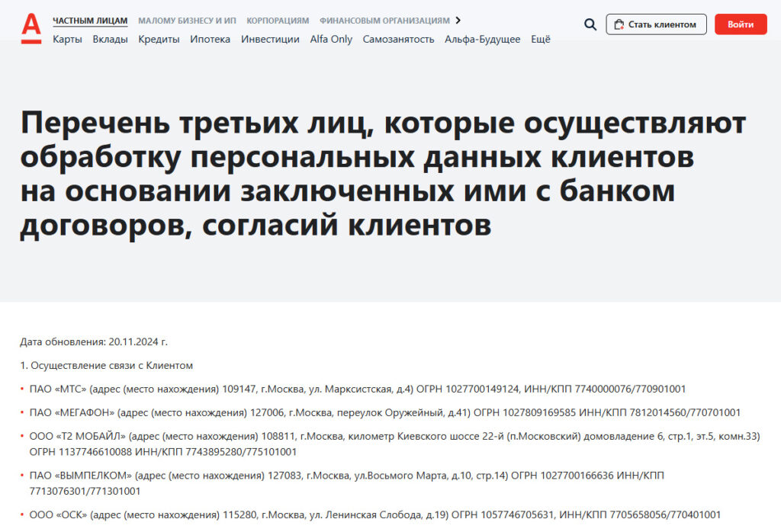Click the red Войти button
Image resolution: width=781 pixels, height=532 pixels.
[741, 24]
